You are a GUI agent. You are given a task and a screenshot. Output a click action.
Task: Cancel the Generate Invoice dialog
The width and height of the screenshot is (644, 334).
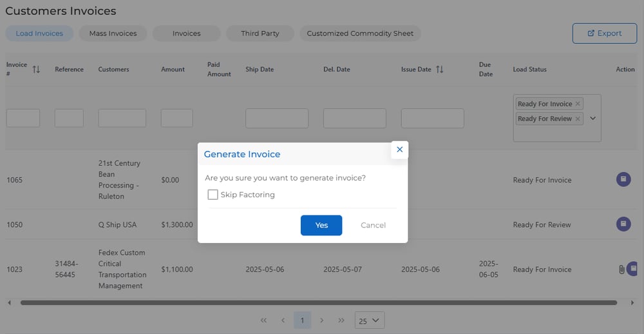(373, 225)
